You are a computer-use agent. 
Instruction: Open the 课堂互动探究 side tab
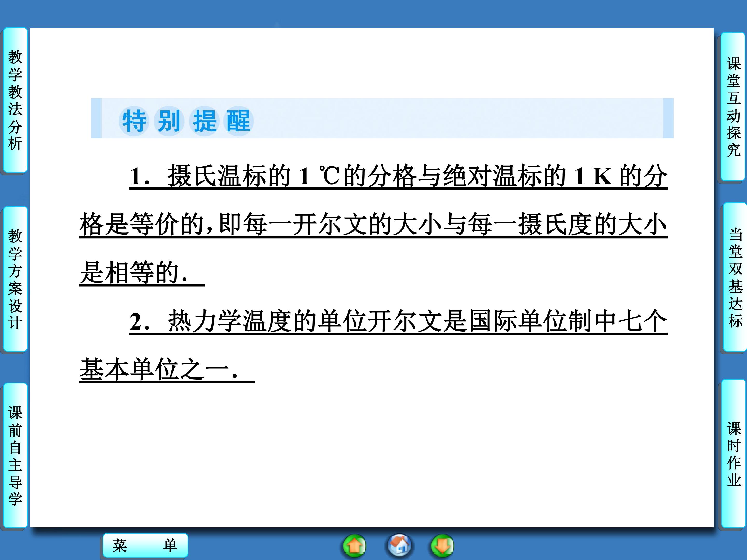tap(733, 106)
